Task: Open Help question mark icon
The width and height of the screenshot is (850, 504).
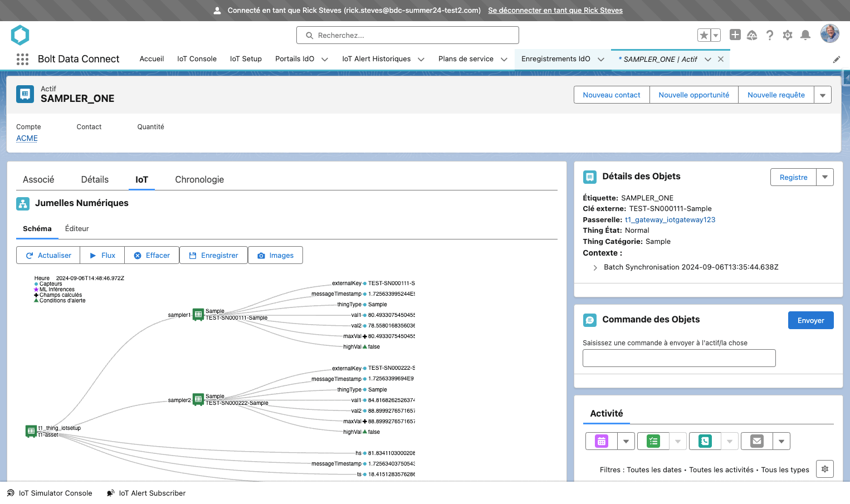Action: click(770, 35)
